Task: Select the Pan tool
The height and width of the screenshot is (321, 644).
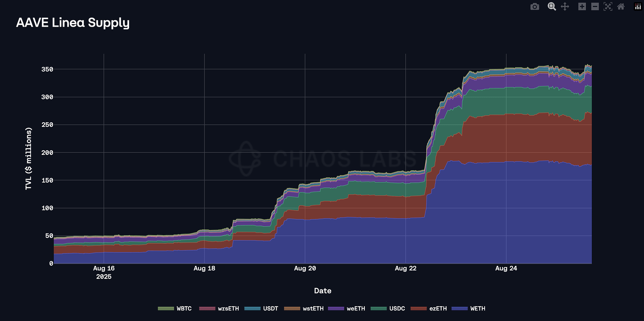Action: [565, 7]
